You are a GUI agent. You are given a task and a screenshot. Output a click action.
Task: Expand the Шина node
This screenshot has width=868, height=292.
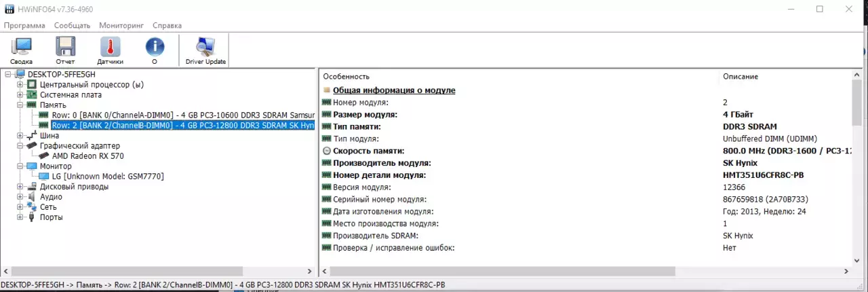coord(20,135)
